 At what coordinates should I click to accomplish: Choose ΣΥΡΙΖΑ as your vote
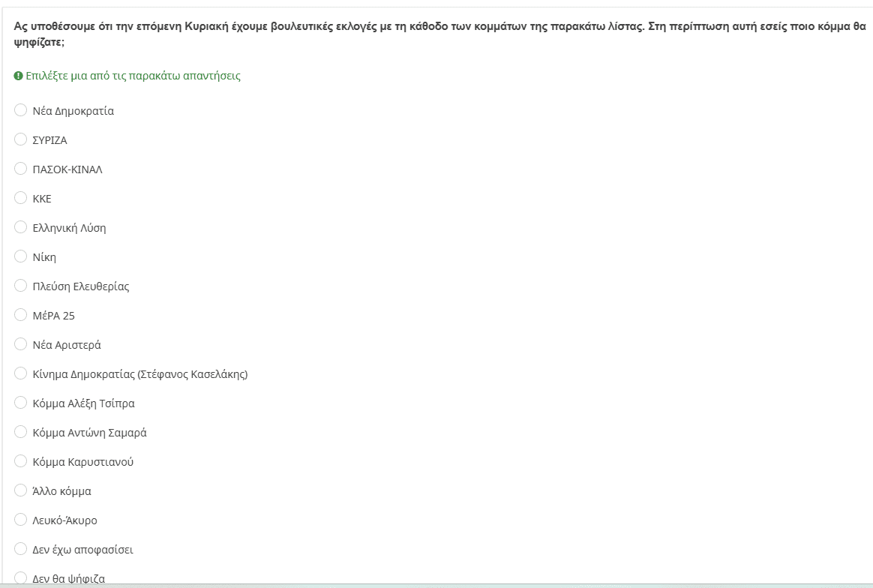coord(21,140)
